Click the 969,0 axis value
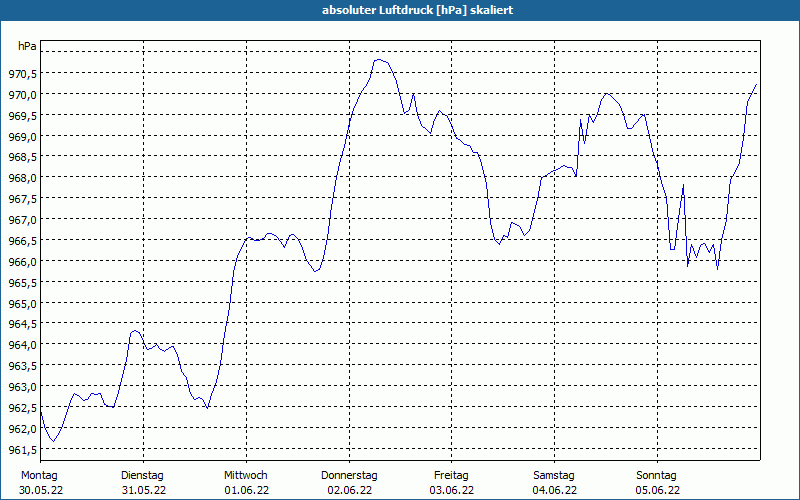Viewport: 800px width, 500px height. pyautogui.click(x=23, y=137)
